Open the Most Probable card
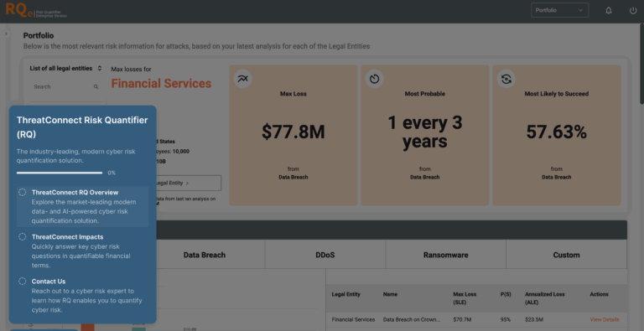Screen dimensions: 644x331 coord(424,135)
